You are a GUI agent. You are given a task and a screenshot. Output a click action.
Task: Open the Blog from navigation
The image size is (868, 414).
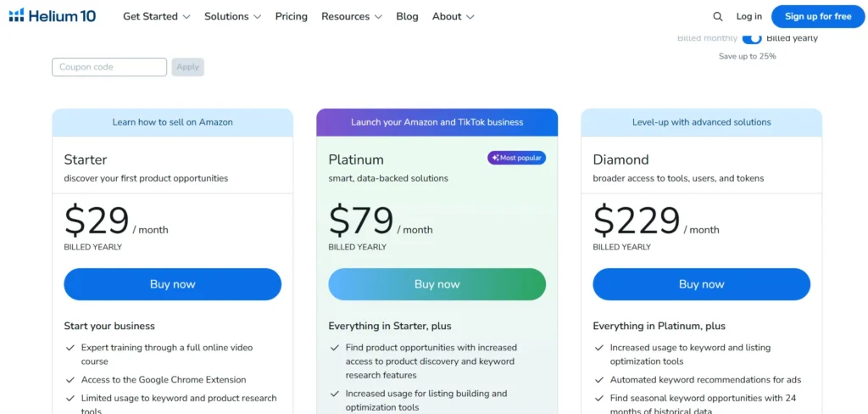click(407, 16)
